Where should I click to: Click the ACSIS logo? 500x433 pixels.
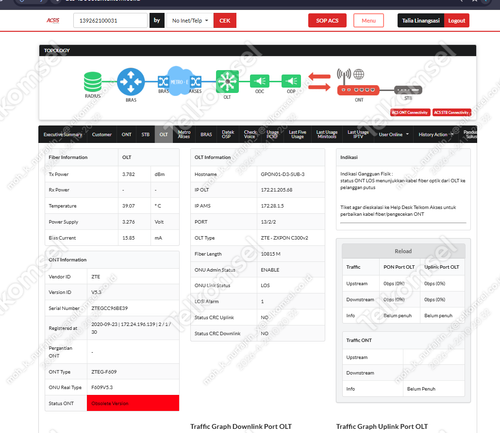pyautogui.click(x=53, y=20)
